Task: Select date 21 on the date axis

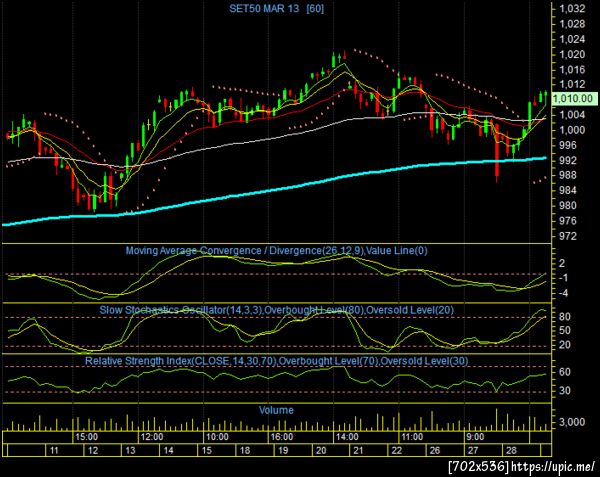Action: [358, 450]
